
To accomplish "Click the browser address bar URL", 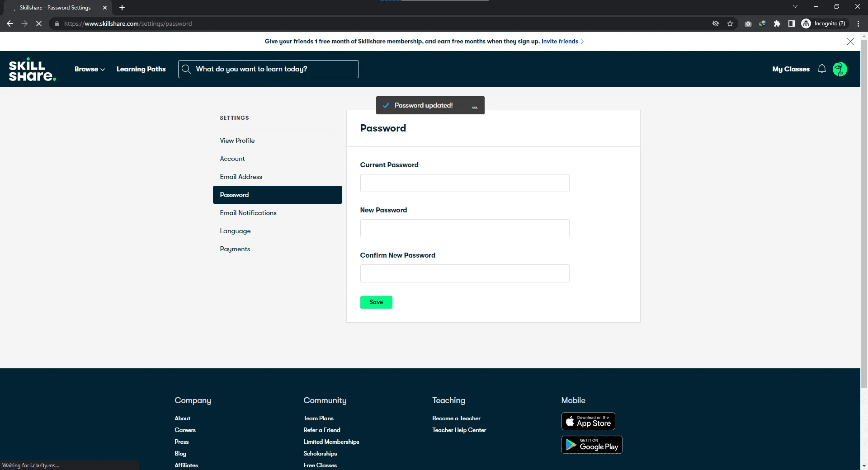I will point(128,23).
